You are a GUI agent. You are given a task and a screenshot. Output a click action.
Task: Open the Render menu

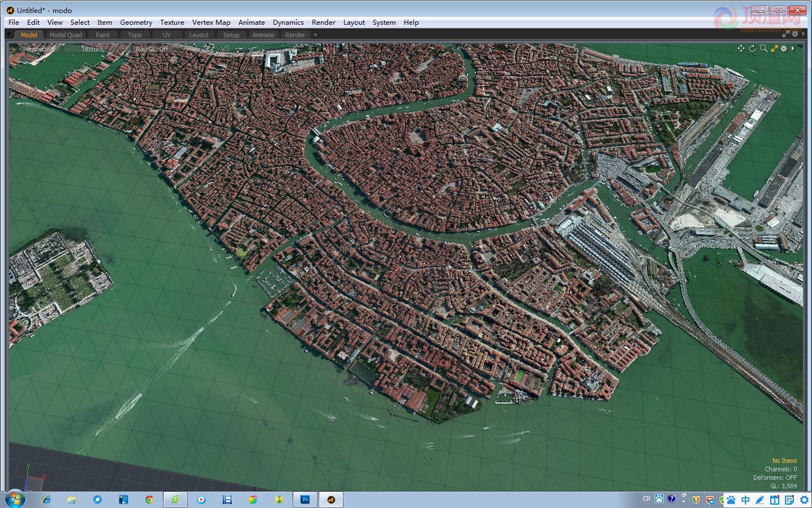(324, 23)
